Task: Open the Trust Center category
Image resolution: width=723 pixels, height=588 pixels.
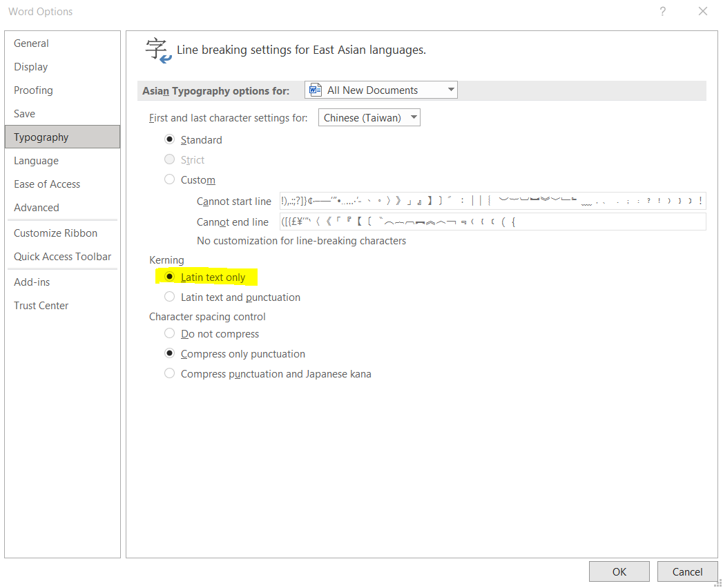Action: [41, 306]
